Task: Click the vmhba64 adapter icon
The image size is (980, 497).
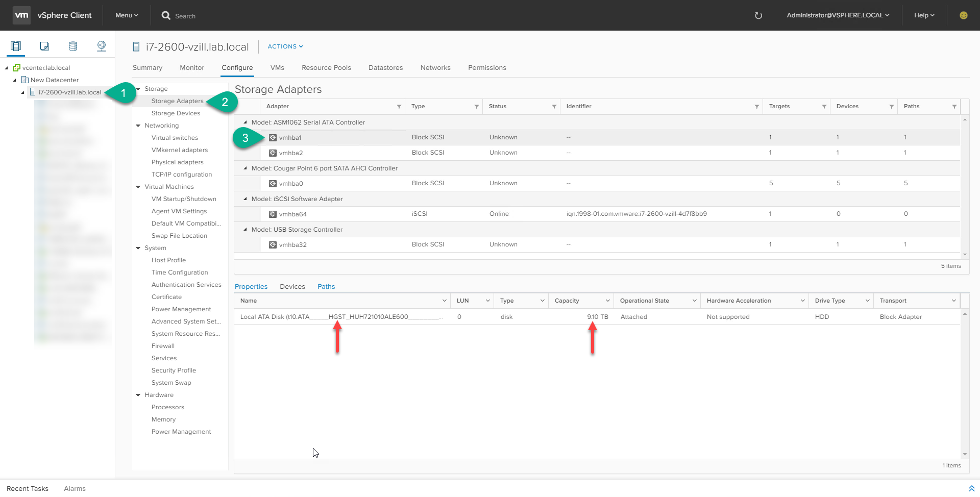Action: (273, 214)
